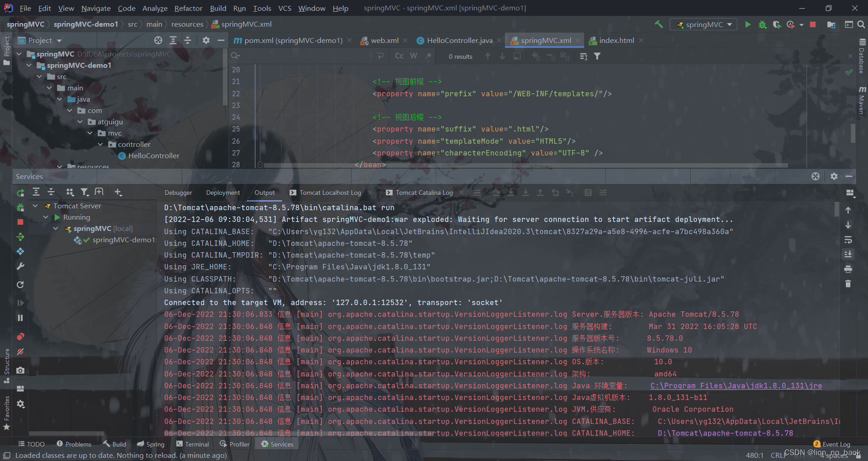Switch to the HelloController.java editor tab
This screenshot has width=868, height=461.
coord(459,40)
